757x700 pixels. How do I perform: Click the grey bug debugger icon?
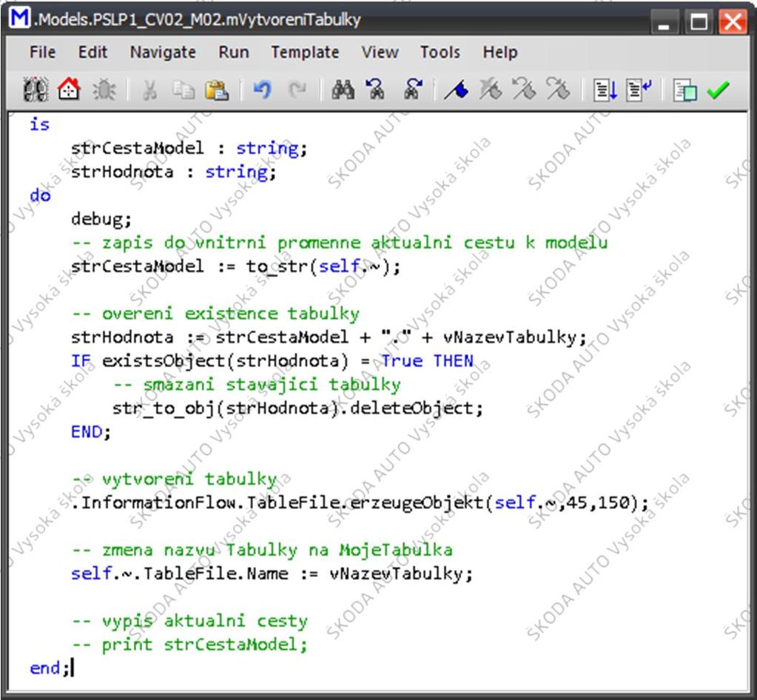[x=104, y=90]
